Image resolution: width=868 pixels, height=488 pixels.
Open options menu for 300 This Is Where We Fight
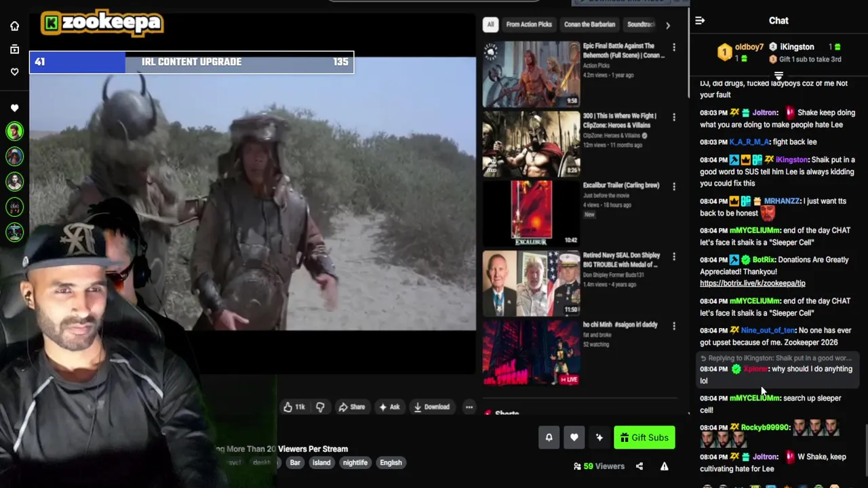tap(673, 117)
